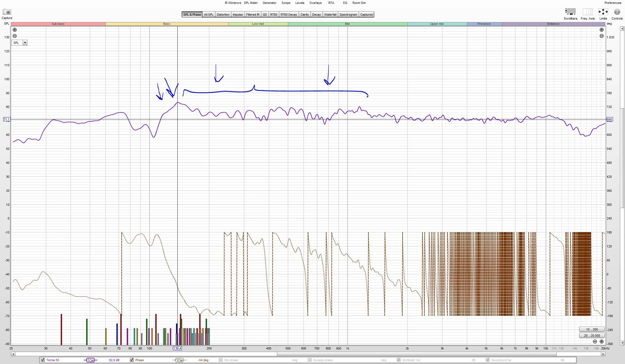625x364 pixels.
Task: Zoom out frequency axis minus icon bottom-right
Action: [x=595, y=342]
